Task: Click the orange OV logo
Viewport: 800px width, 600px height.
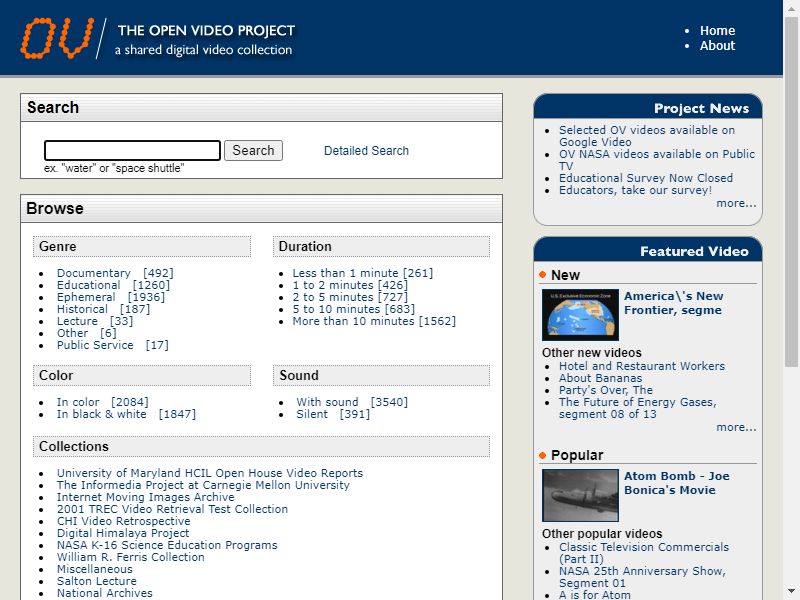Action: [57, 37]
